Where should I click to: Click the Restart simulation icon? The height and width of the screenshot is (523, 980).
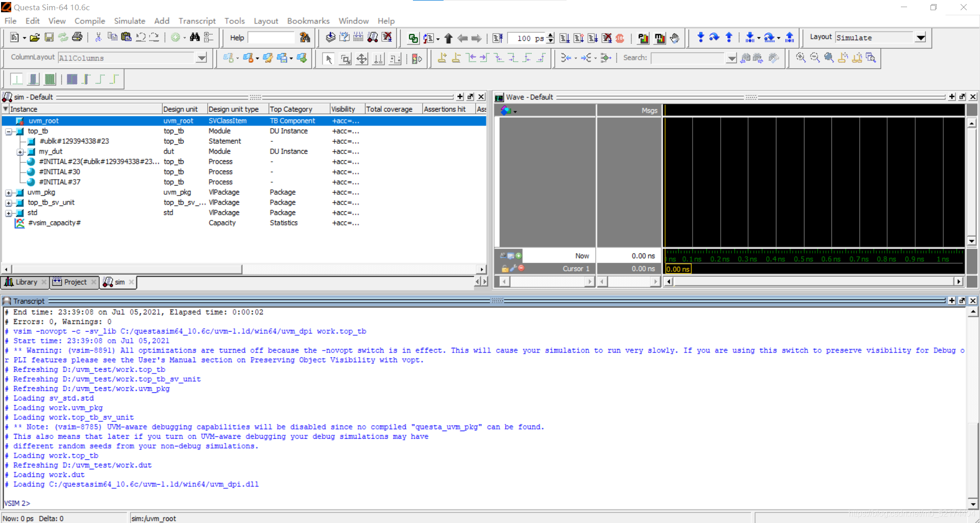coord(498,38)
